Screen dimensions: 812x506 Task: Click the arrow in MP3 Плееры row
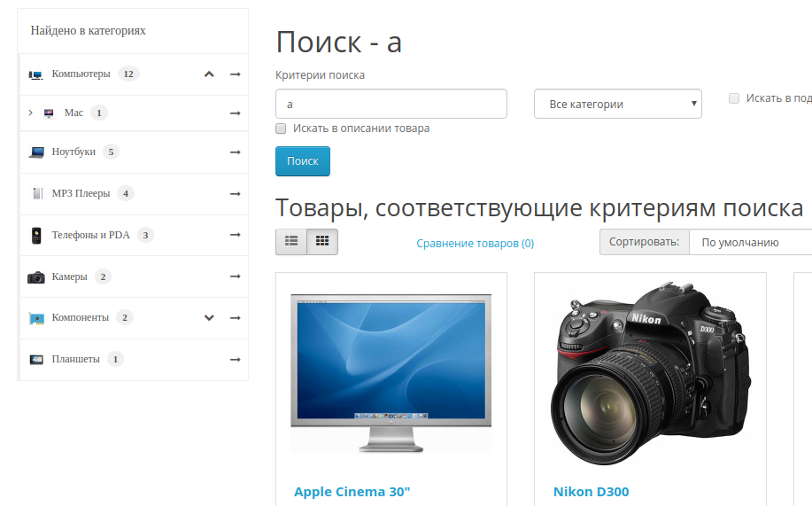pos(236,193)
